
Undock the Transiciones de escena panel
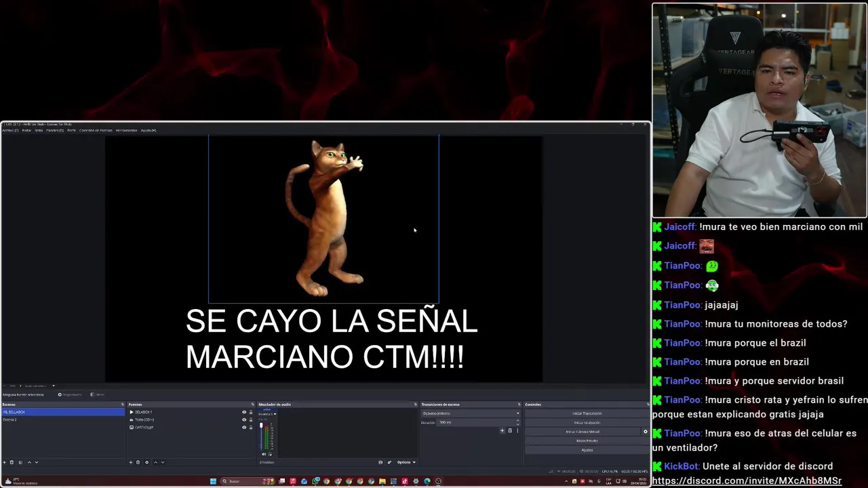pos(519,405)
